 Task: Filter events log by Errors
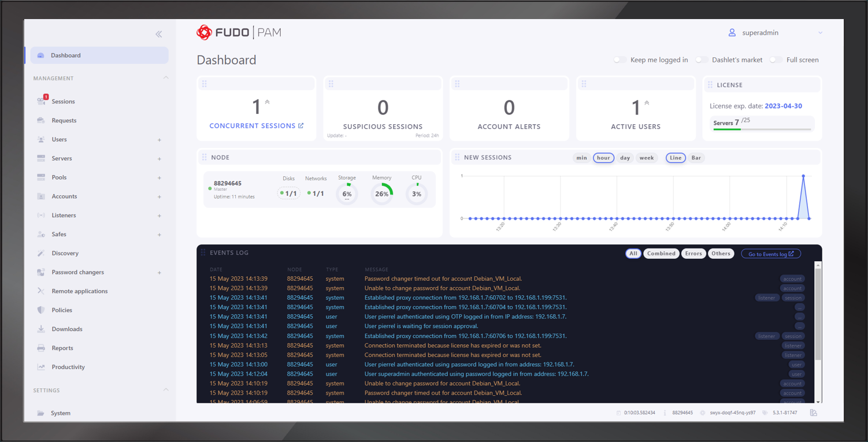pyautogui.click(x=693, y=254)
